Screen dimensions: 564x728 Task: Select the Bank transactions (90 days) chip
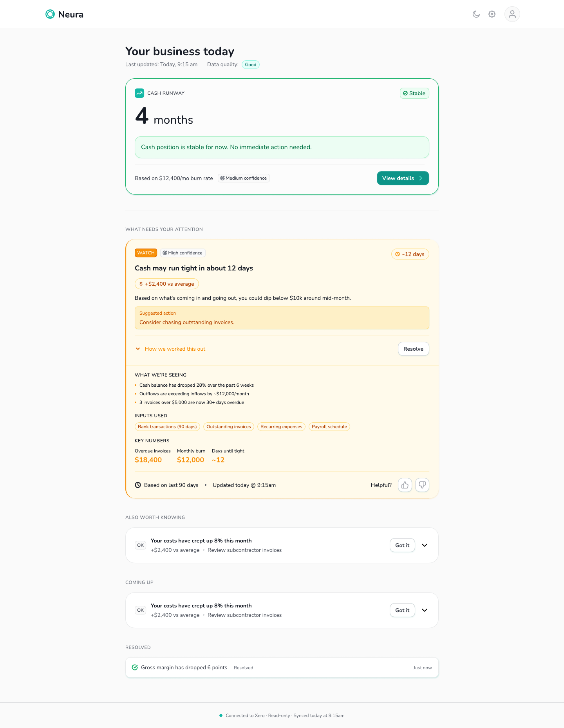167,427
